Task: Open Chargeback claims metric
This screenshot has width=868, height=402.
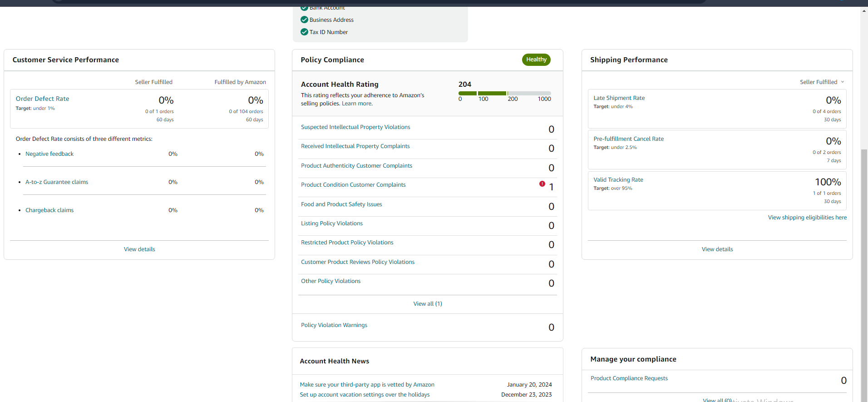Action: tap(49, 210)
